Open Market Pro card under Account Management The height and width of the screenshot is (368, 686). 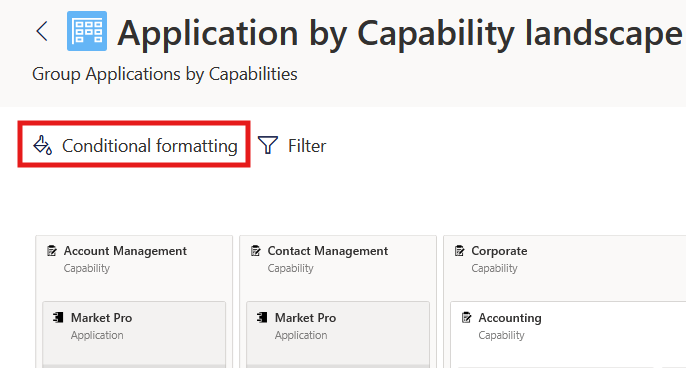point(134,335)
